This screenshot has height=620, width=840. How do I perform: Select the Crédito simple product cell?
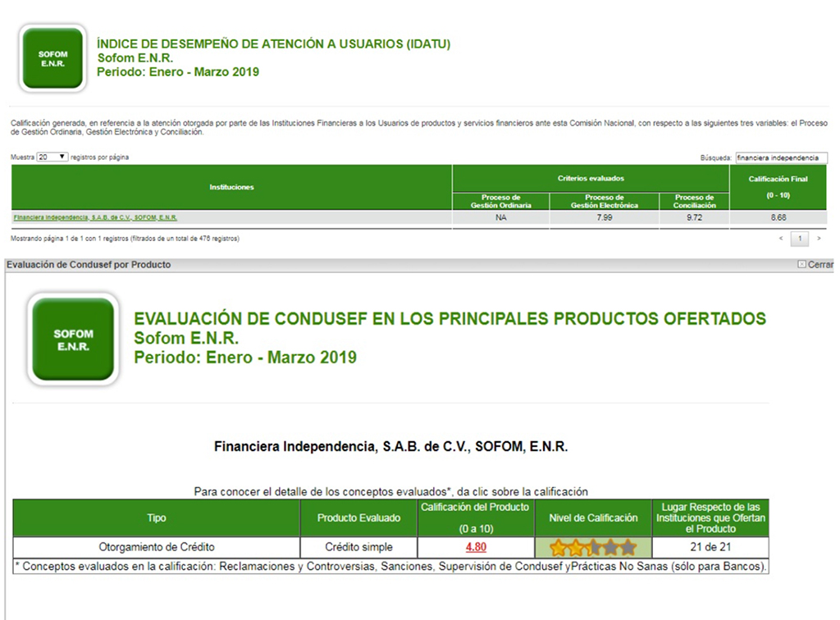coord(358,547)
